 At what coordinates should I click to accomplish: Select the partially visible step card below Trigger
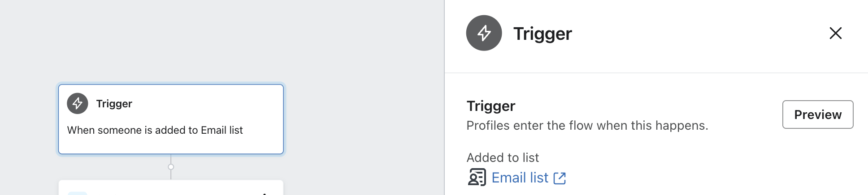(x=170, y=188)
